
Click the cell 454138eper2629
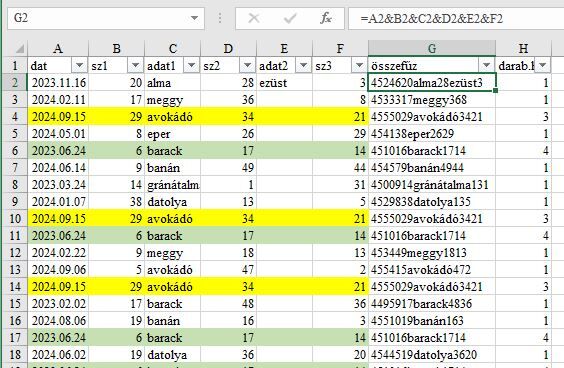click(432, 134)
